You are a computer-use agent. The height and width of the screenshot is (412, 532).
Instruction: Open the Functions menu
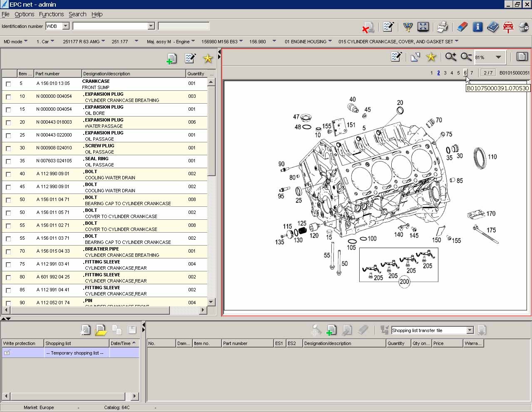coord(51,14)
